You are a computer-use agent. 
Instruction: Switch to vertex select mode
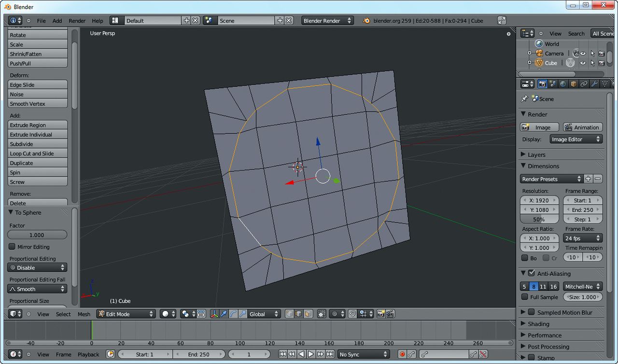click(289, 314)
